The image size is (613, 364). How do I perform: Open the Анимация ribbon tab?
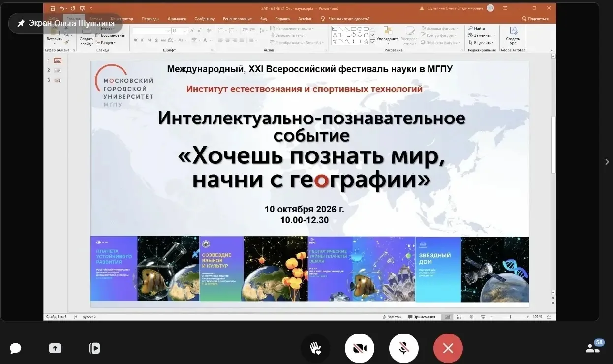177,19
